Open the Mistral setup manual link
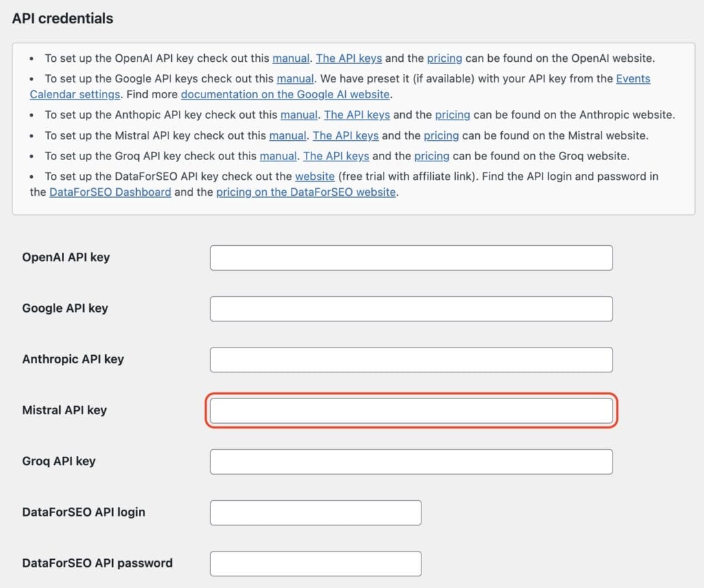 coord(288,135)
